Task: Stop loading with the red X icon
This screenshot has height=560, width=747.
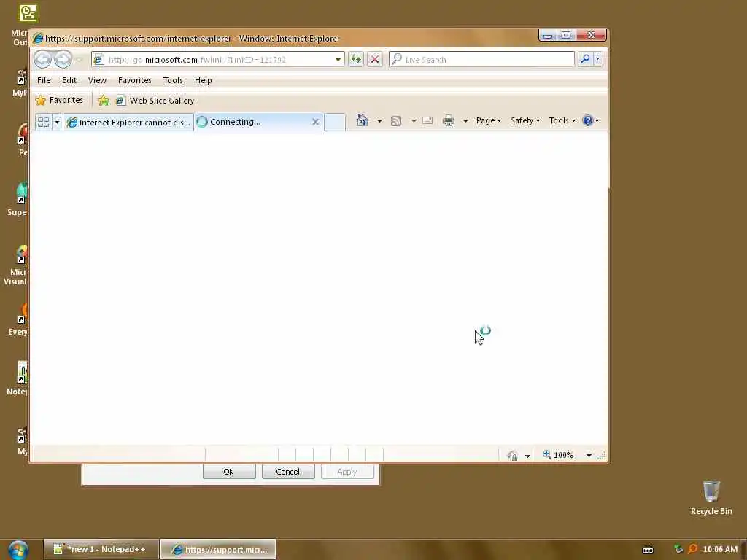Action: pyautogui.click(x=375, y=60)
